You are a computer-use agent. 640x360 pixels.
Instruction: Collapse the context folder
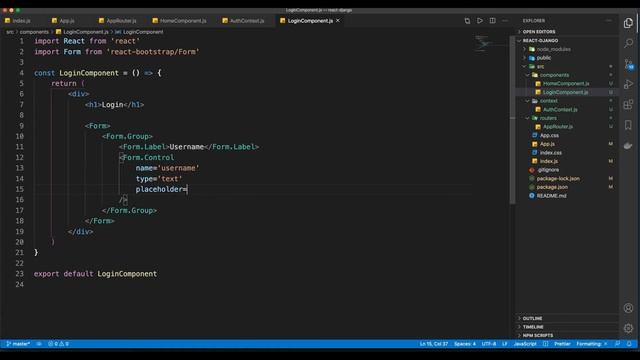567,100
